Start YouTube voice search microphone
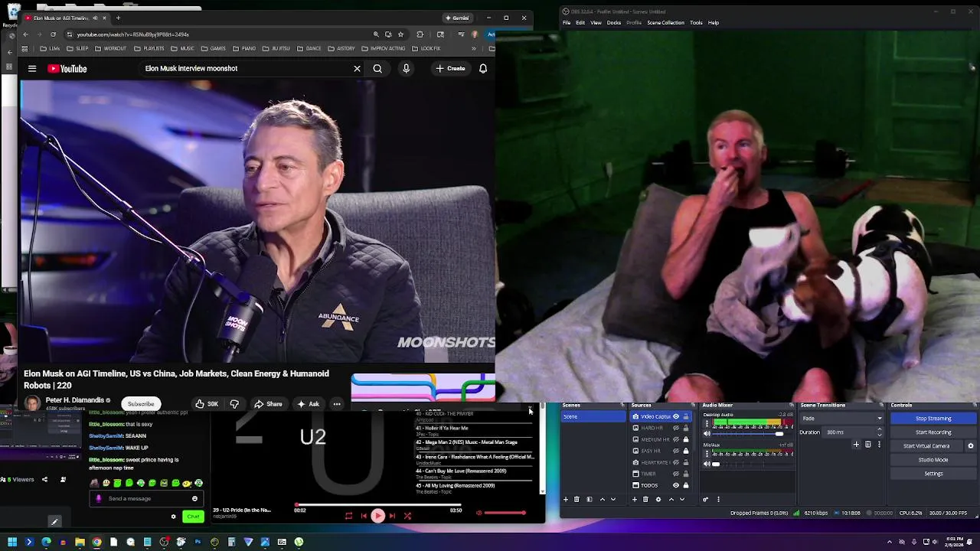The image size is (980, 551). coord(406,68)
